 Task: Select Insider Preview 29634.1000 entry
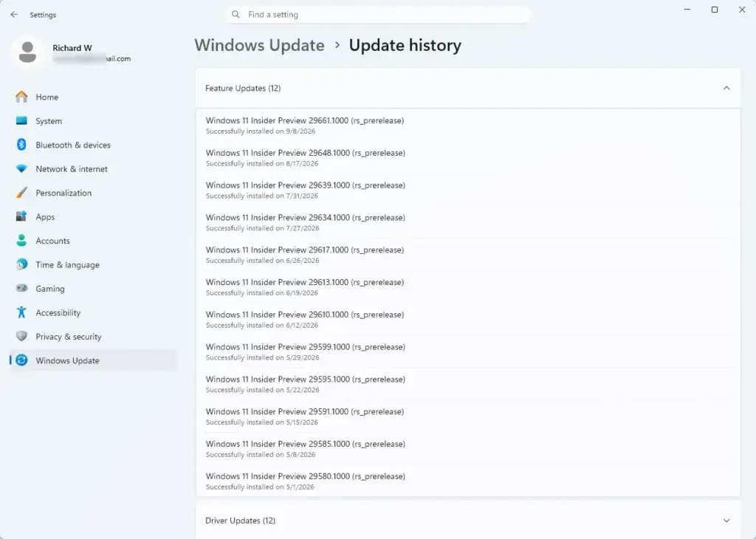point(467,222)
